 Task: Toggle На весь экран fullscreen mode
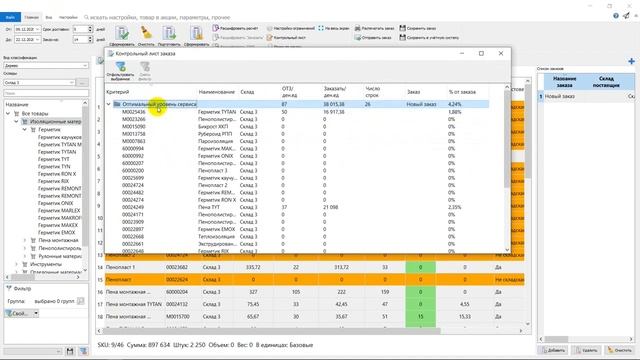coord(333,28)
